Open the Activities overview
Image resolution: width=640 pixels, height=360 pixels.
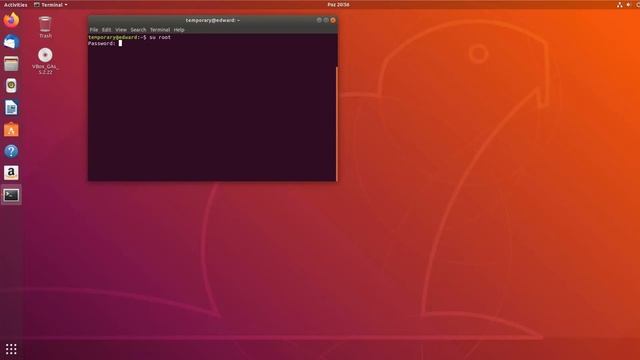pos(16,4)
